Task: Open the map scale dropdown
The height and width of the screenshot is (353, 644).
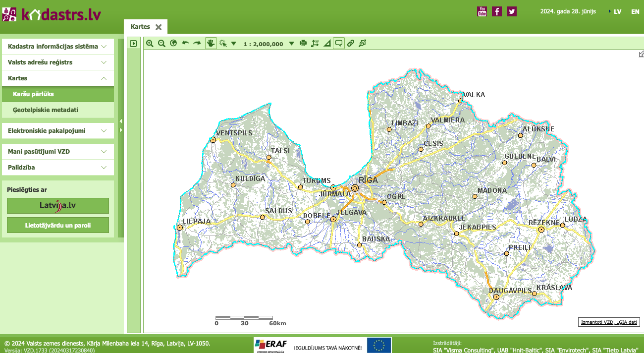Action: tap(291, 44)
